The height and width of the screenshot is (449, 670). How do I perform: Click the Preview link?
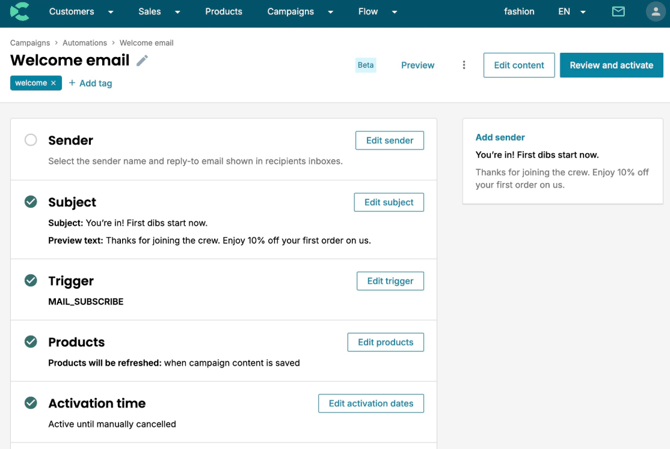point(417,65)
